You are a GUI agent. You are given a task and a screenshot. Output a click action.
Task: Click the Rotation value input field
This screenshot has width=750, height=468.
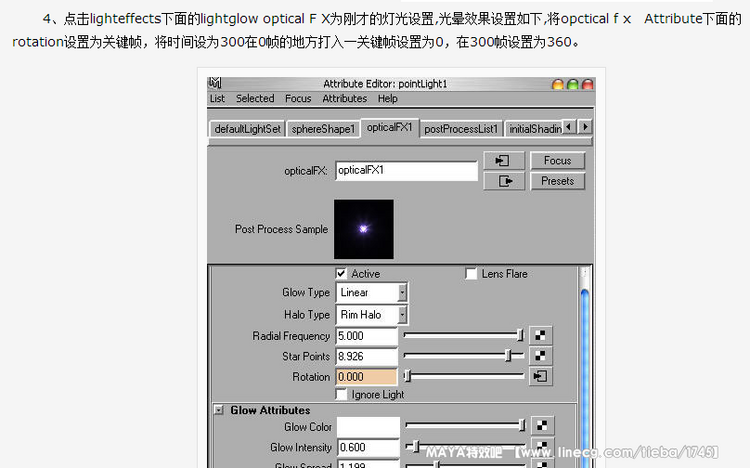pyautogui.click(x=367, y=377)
